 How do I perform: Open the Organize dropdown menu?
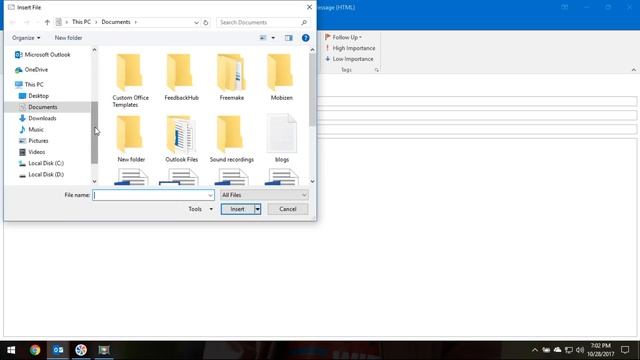pyautogui.click(x=26, y=38)
